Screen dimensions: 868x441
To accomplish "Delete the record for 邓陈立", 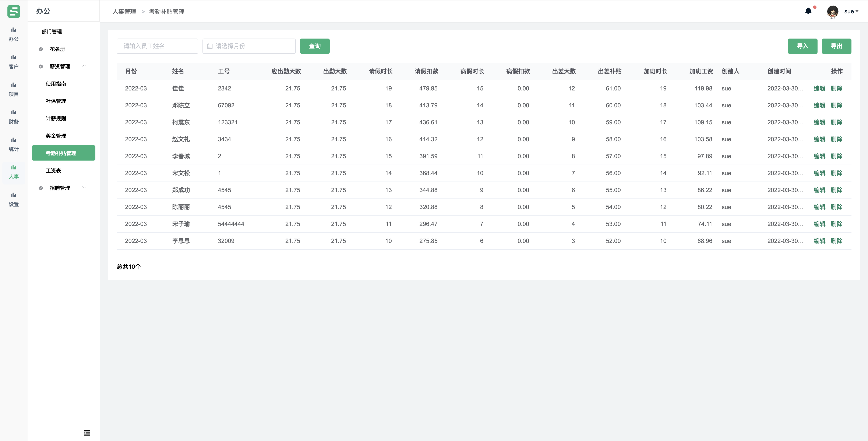I will click(836, 105).
